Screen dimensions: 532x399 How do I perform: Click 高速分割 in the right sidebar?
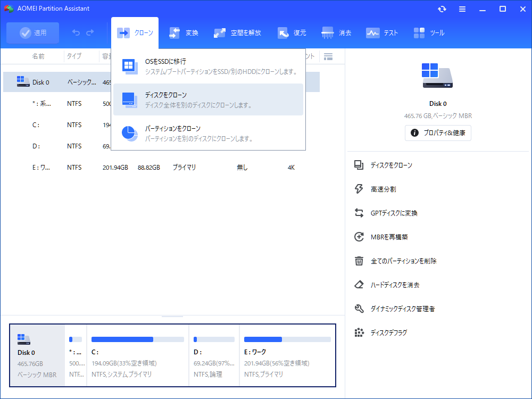(383, 189)
